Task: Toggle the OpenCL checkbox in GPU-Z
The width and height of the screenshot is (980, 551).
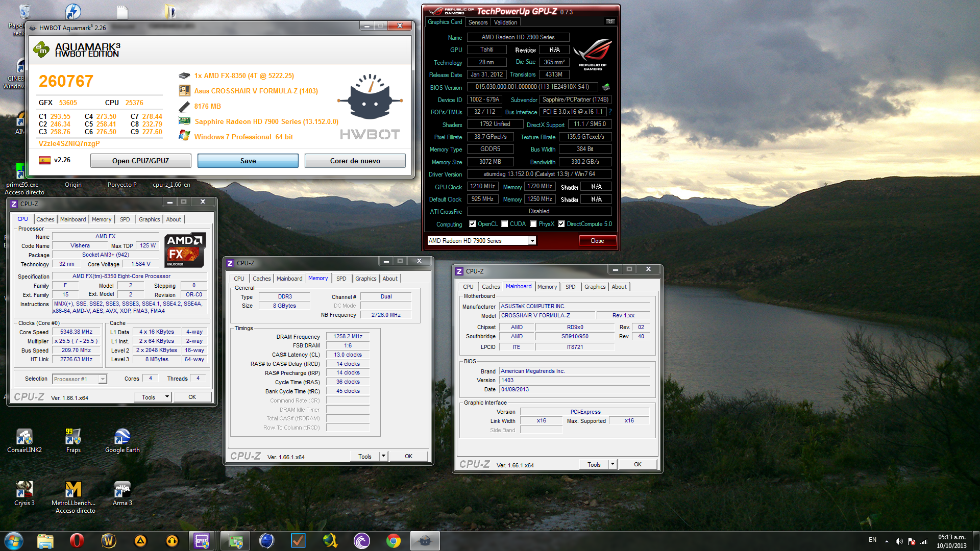Action: [x=473, y=224]
